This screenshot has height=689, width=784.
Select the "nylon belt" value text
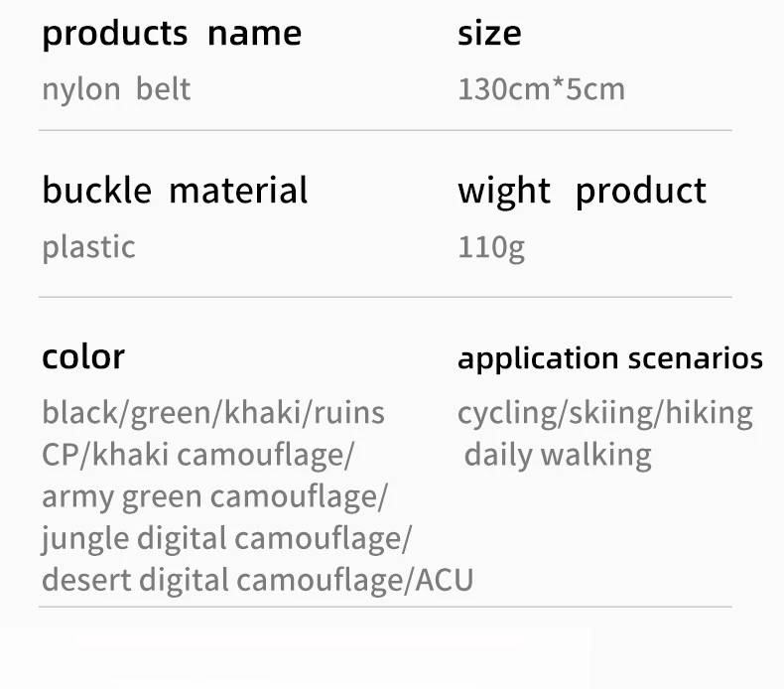(115, 89)
